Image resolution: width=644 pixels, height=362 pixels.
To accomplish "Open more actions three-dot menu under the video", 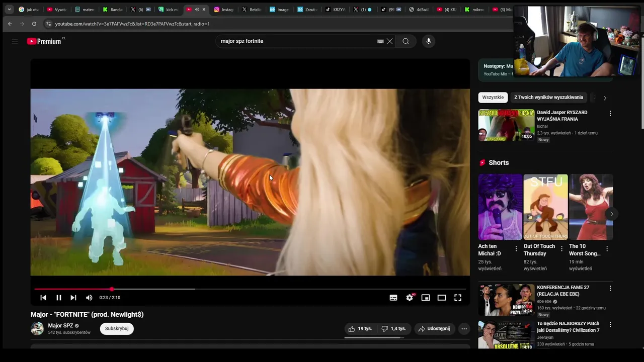I will [x=464, y=329].
